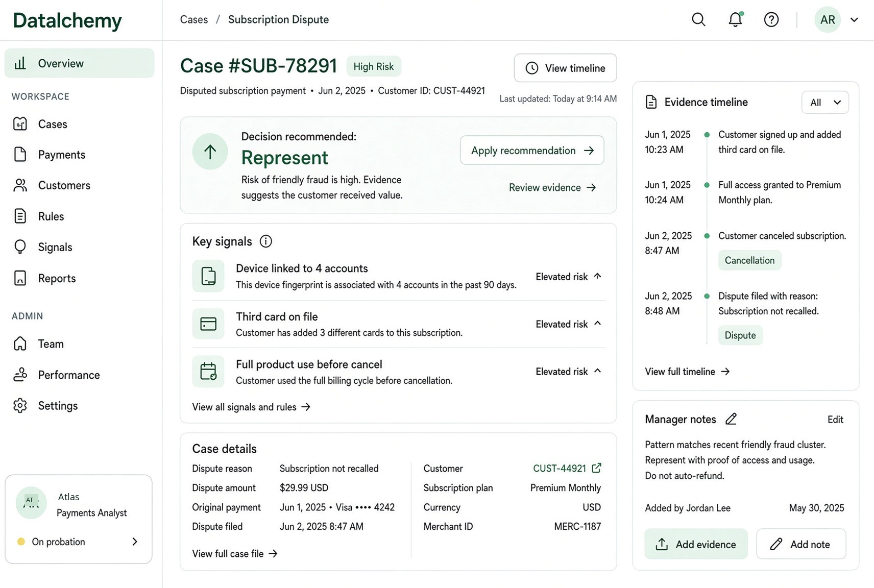This screenshot has height=588, width=874.
Task: Click the info icon beside Key signals
Action: 265,241
